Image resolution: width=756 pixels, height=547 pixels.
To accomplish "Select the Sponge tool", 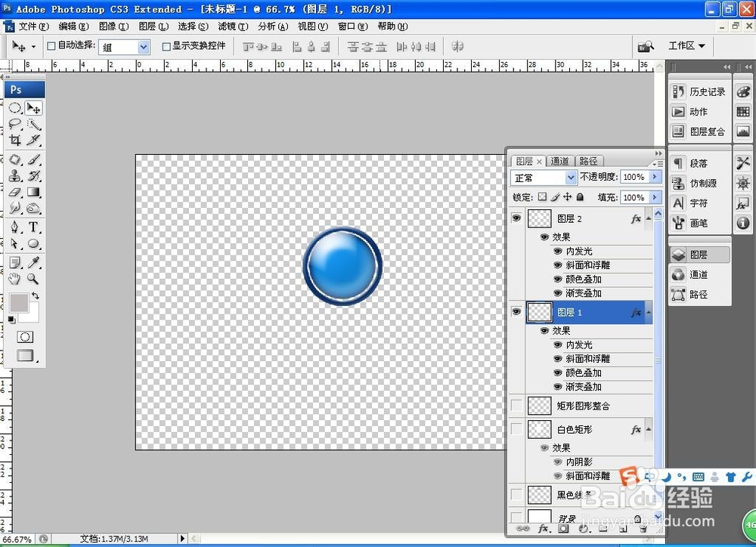I will tap(33, 208).
